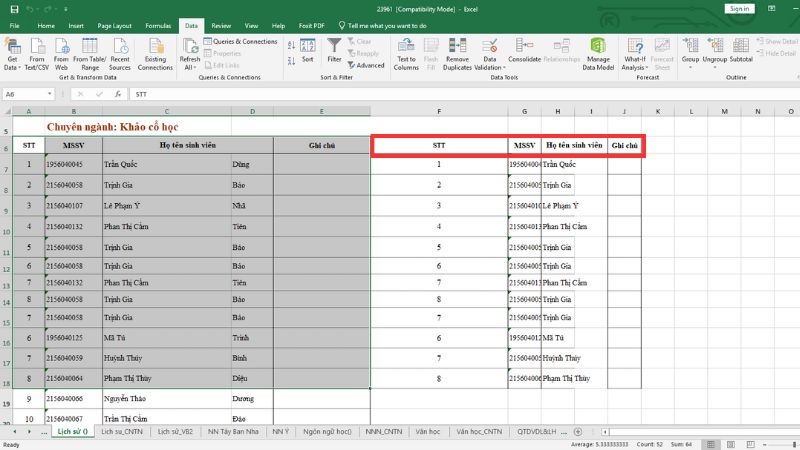The width and height of the screenshot is (800, 450).
Task: Open Text to Columns tool
Action: coord(406,48)
